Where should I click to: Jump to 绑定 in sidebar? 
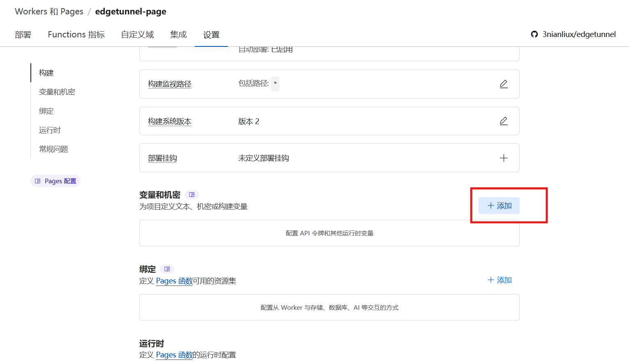pos(46,111)
